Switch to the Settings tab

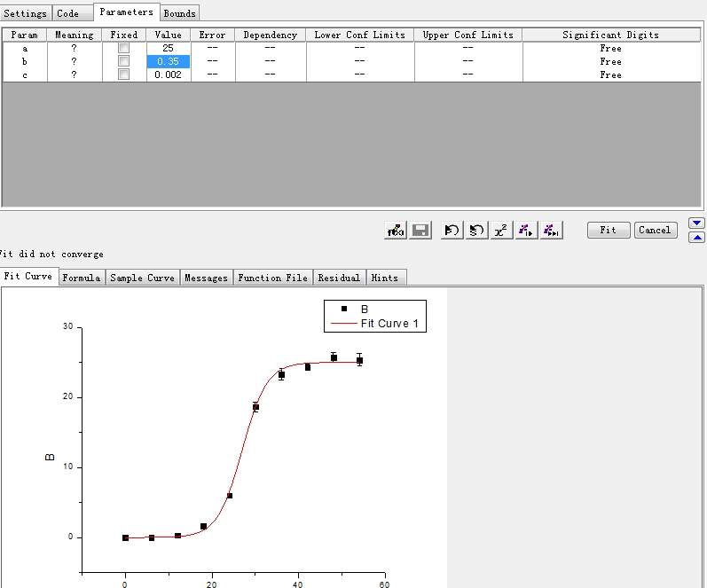25,13
